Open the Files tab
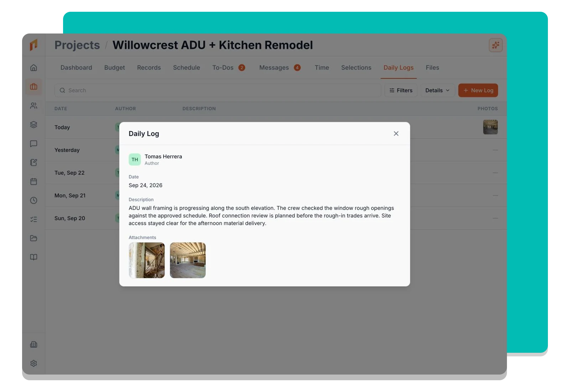 (432, 68)
